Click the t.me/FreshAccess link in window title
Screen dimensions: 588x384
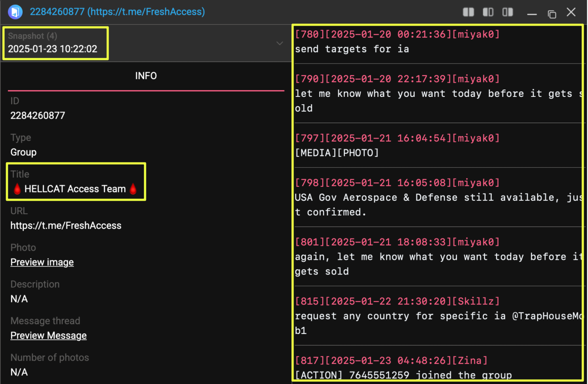[145, 12]
